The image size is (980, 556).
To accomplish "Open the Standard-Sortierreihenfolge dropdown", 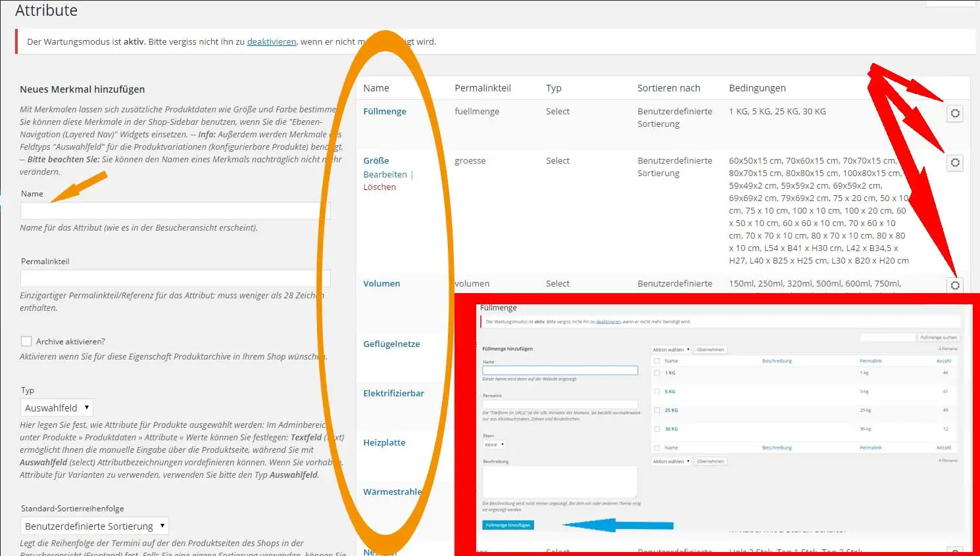I will tap(94, 525).
